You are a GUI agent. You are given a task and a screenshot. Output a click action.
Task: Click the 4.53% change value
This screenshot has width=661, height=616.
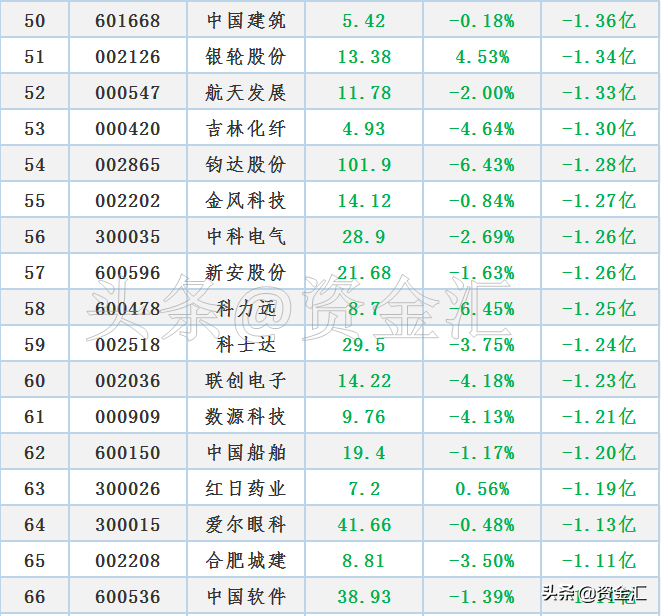coord(482,56)
